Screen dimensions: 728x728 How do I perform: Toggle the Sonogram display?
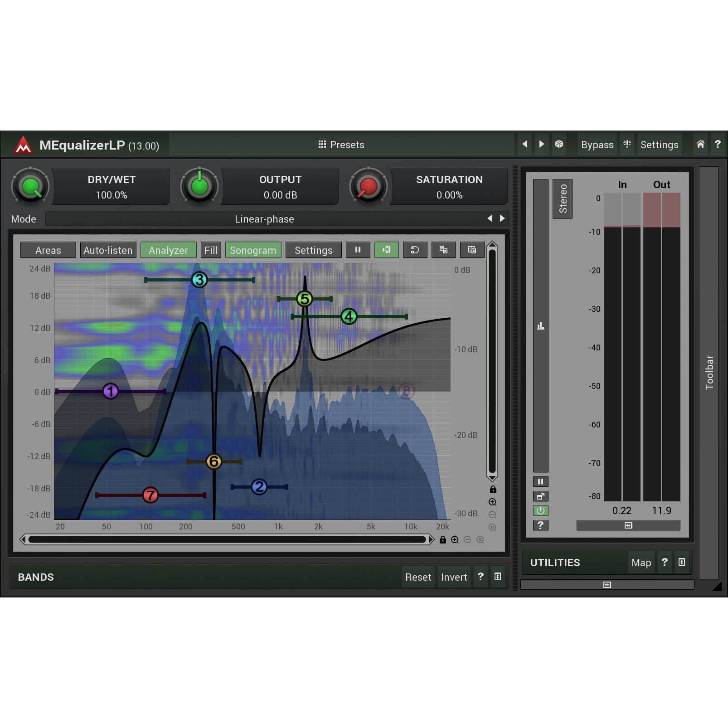click(x=253, y=250)
